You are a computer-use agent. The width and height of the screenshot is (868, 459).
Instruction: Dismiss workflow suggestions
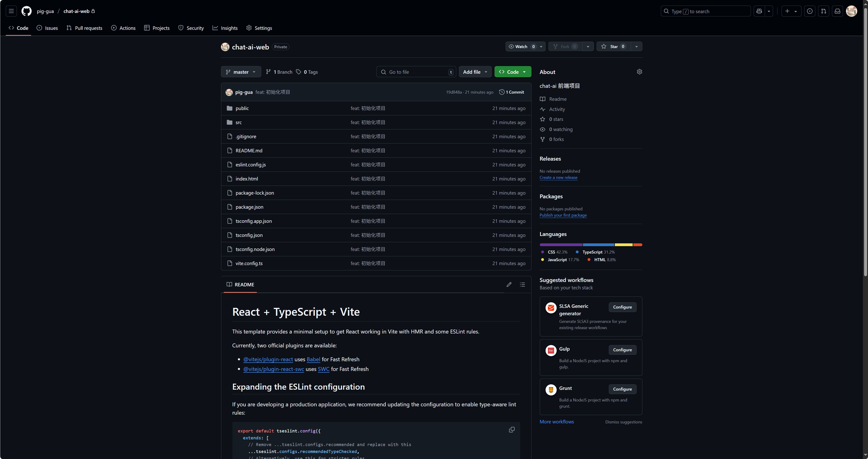click(x=623, y=422)
